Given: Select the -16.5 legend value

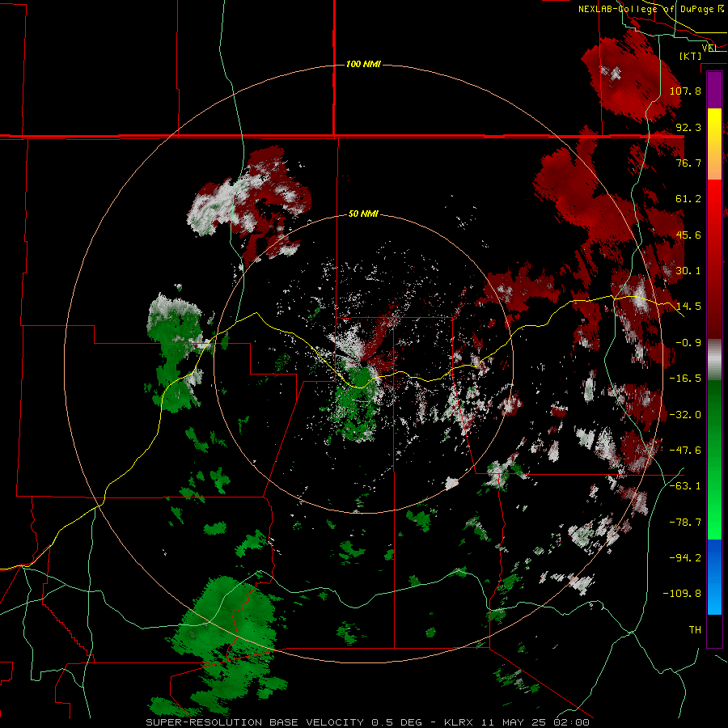Looking at the screenshot, I should 685,379.
